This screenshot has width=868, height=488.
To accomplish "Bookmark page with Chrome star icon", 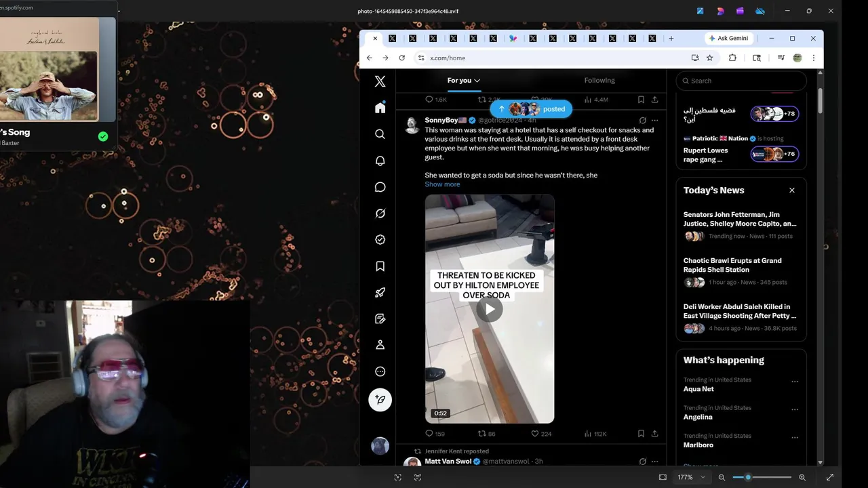I will 709,58.
